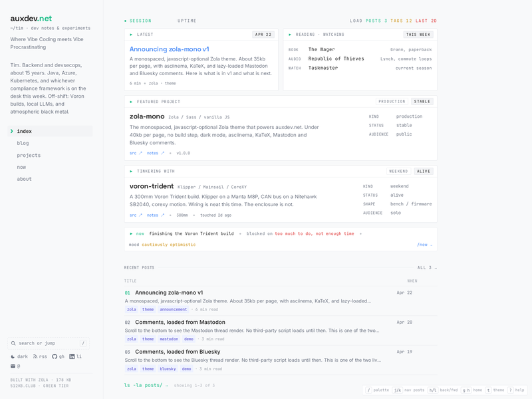Click the STABLE badge
532x399 pixels.
click(422, 102)
